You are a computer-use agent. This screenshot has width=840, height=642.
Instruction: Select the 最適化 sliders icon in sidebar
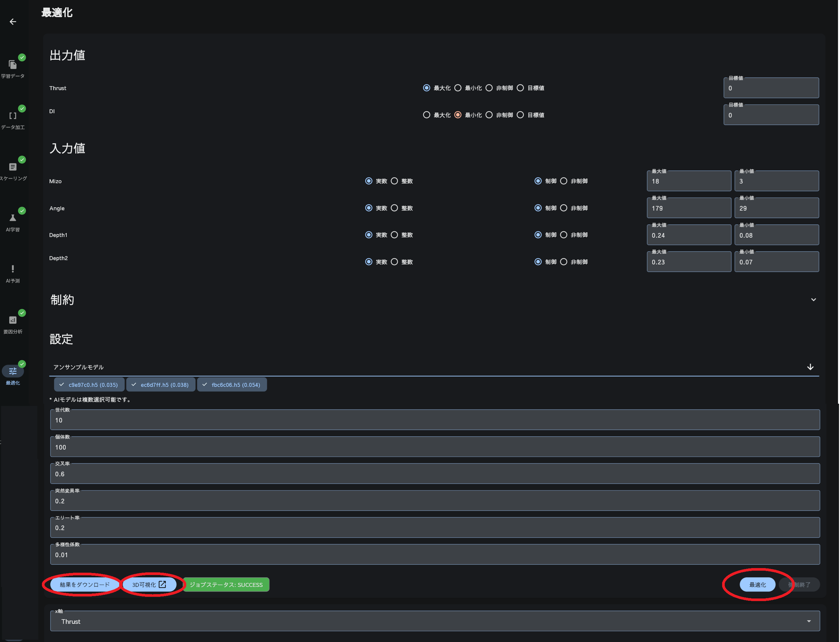click(x=13, y=371)
